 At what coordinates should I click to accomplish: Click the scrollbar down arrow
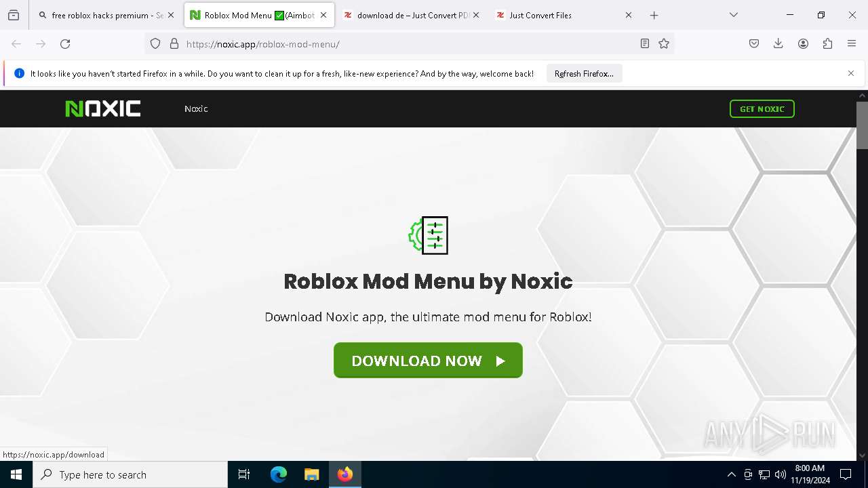[862, 455]
